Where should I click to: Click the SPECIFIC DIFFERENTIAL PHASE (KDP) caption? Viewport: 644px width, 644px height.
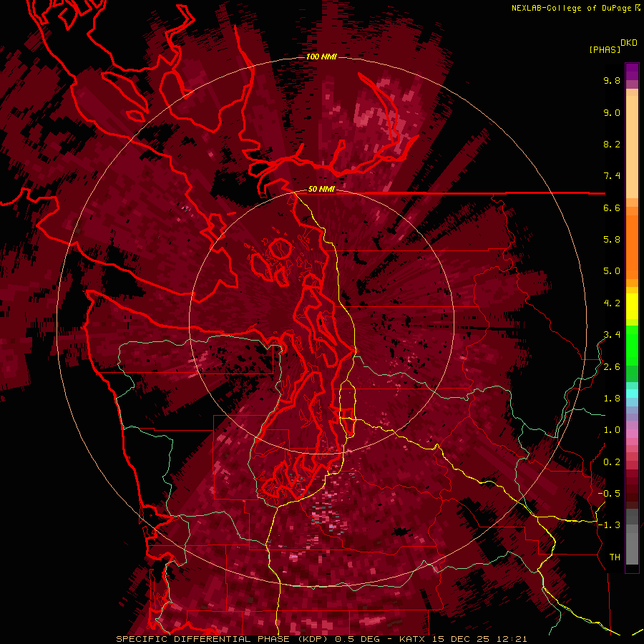tap(224, 639)
